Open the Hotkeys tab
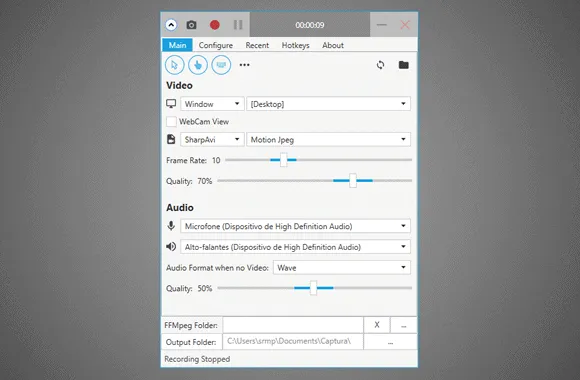Image resolution: width=580 pixels, height=380 pixels. pyautogui.click(x=295, y=45)
